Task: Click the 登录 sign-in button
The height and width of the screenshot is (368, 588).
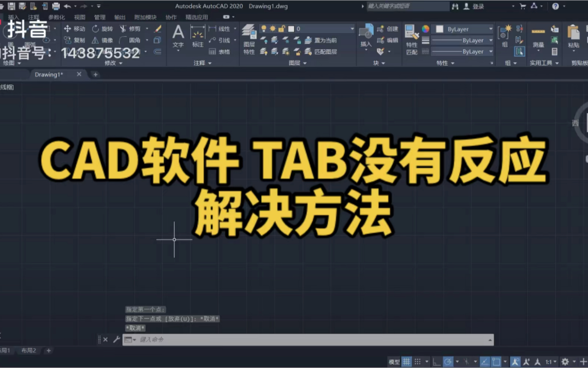Action: click(x=474, y=6)
